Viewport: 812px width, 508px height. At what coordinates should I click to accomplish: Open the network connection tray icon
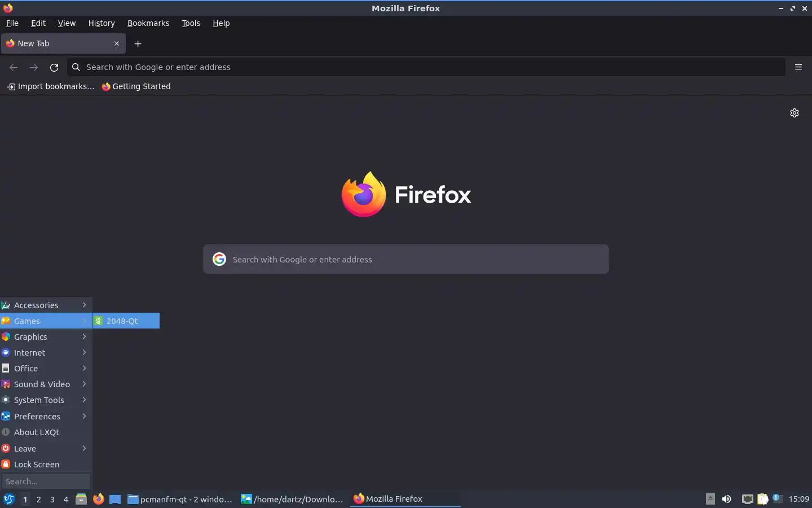pos(747,499)
